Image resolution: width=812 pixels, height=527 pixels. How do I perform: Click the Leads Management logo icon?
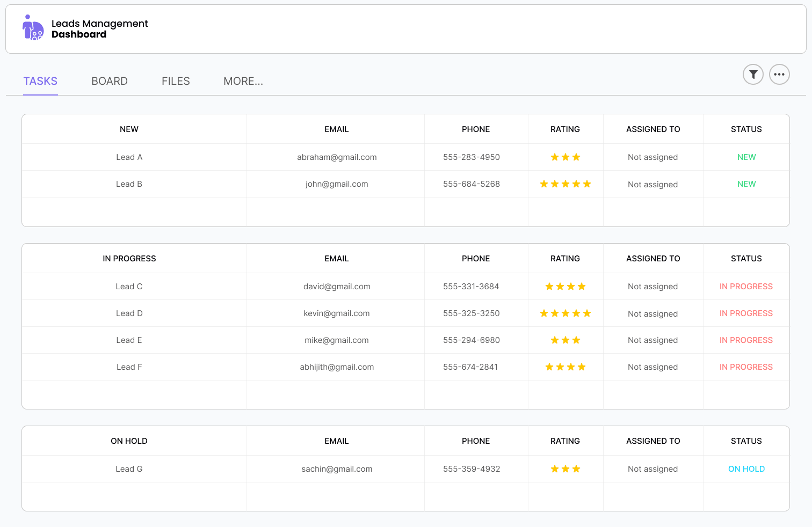pyautogui.click(x=32, y=27)
